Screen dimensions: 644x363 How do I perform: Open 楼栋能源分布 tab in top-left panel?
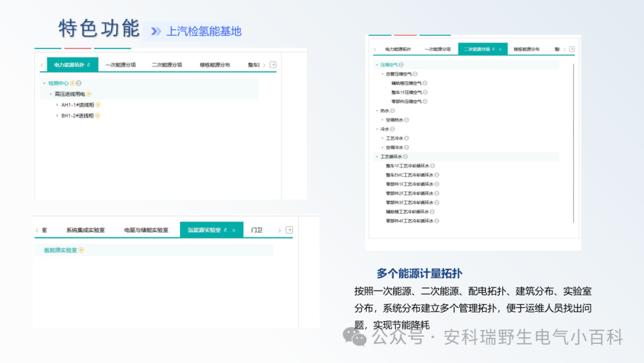coord(215,65)
